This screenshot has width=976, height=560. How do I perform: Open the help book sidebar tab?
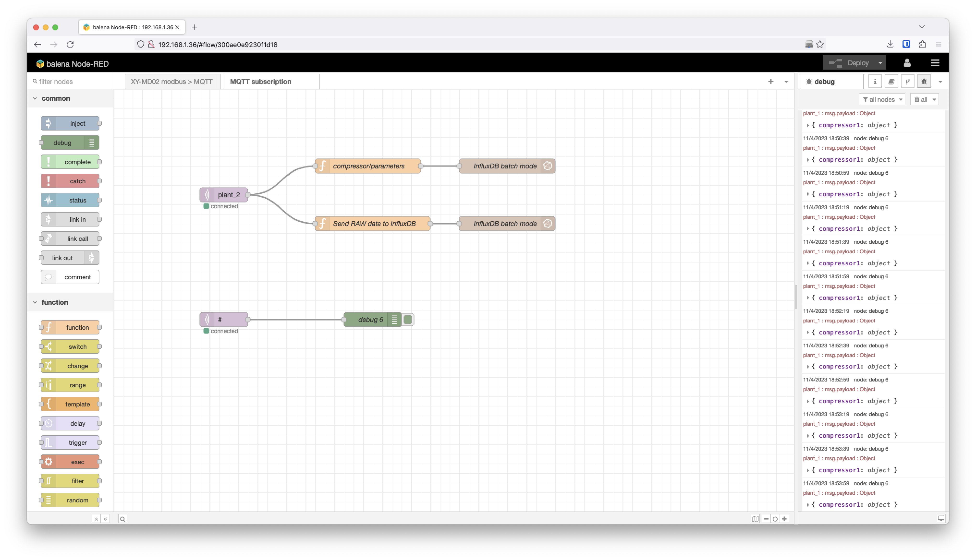click(x=891, y=81)
